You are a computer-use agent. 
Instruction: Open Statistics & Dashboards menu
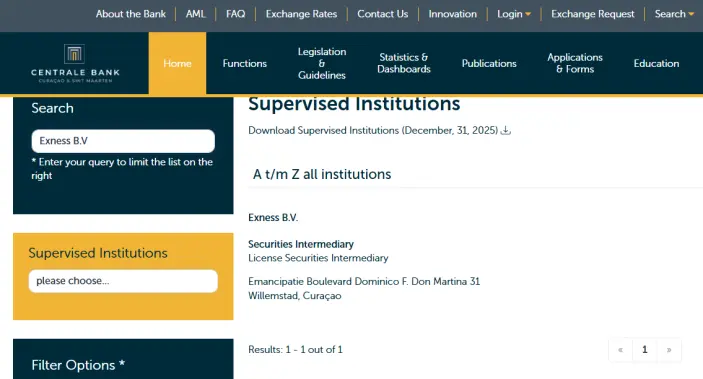click(x=404, y=63)
